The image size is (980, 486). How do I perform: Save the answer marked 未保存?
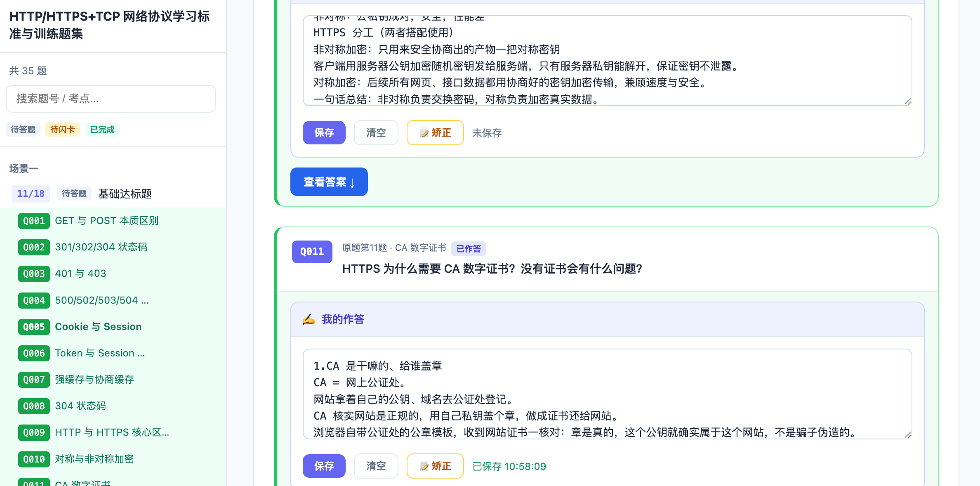[324, 133]
